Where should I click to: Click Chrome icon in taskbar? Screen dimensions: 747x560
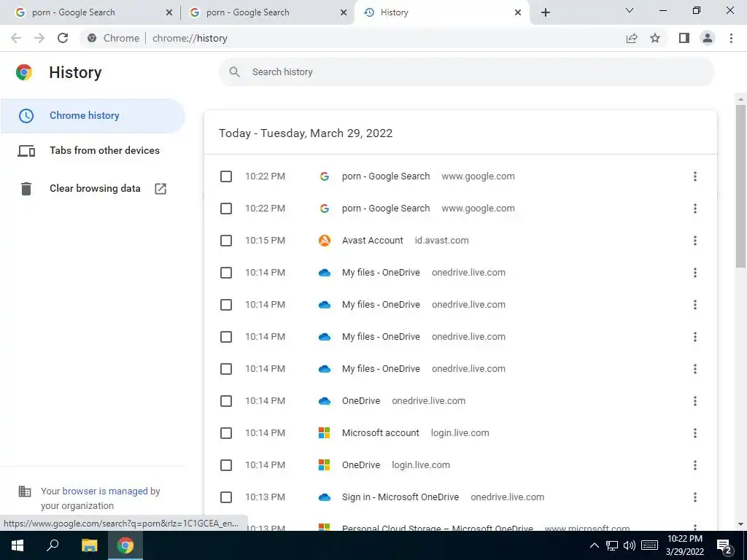tap(125, 545)
